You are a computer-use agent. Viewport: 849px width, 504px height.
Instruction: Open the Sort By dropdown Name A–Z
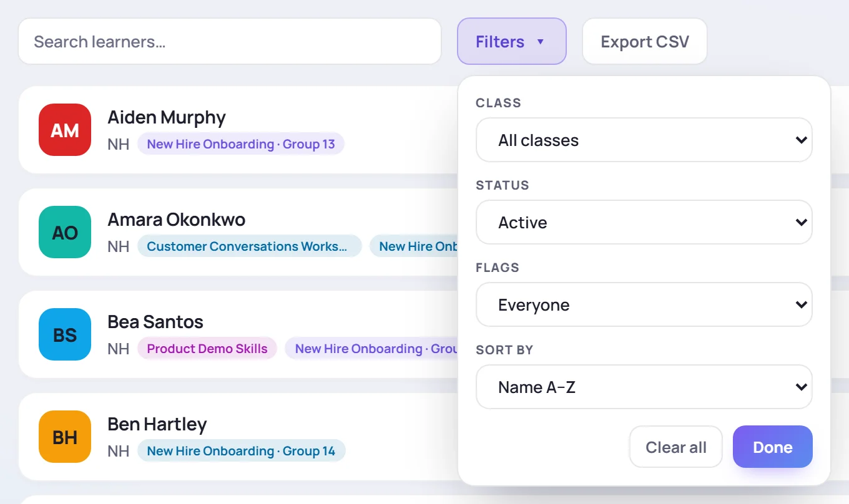(x=644, y=387)
